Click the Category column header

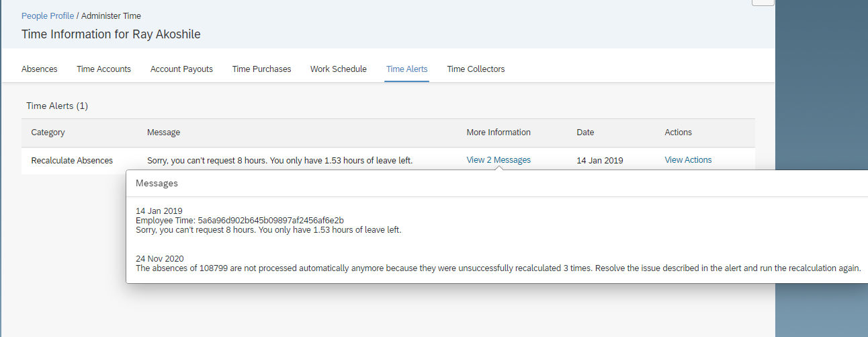coord(48,133)
